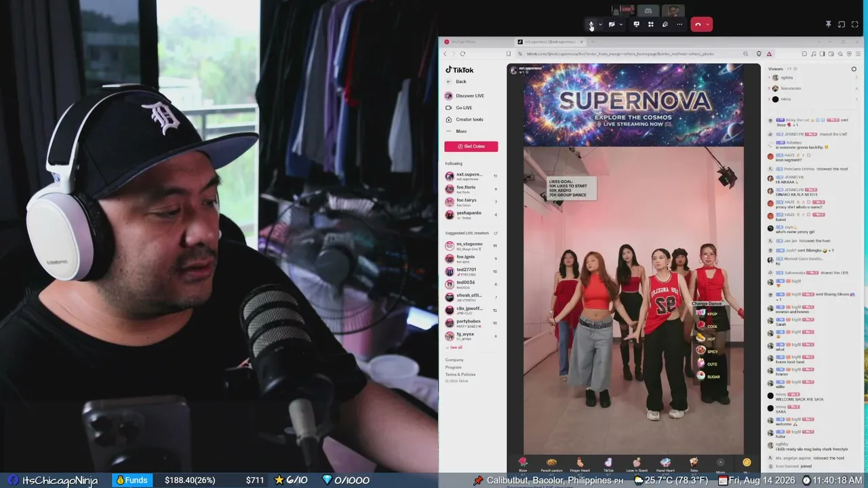The image size is (868, 488).
Task: Open vfresh_offi suggested LIVE creator
Action: point(471,297)
